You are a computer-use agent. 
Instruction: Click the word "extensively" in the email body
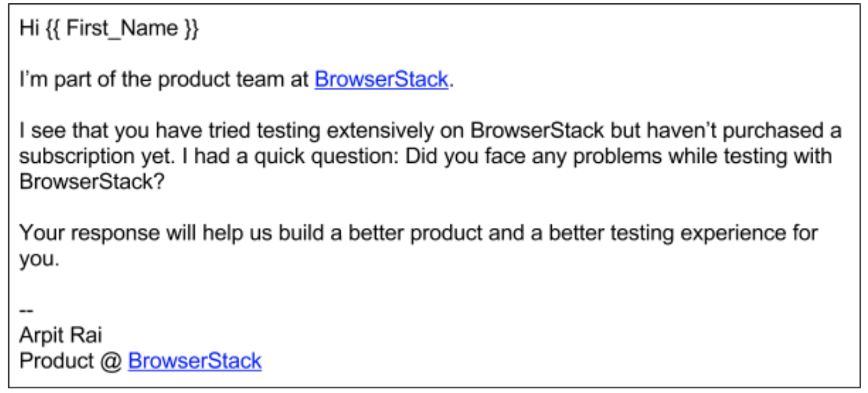pos(380,131)
